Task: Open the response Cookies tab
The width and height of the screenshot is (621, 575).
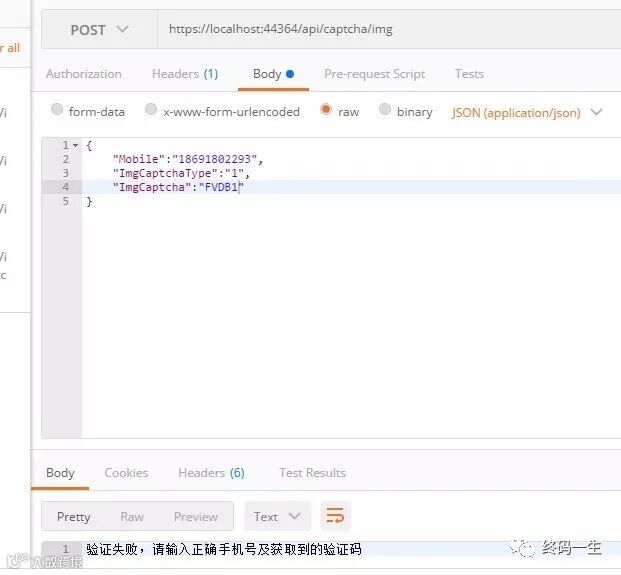Action: (126, 473)
